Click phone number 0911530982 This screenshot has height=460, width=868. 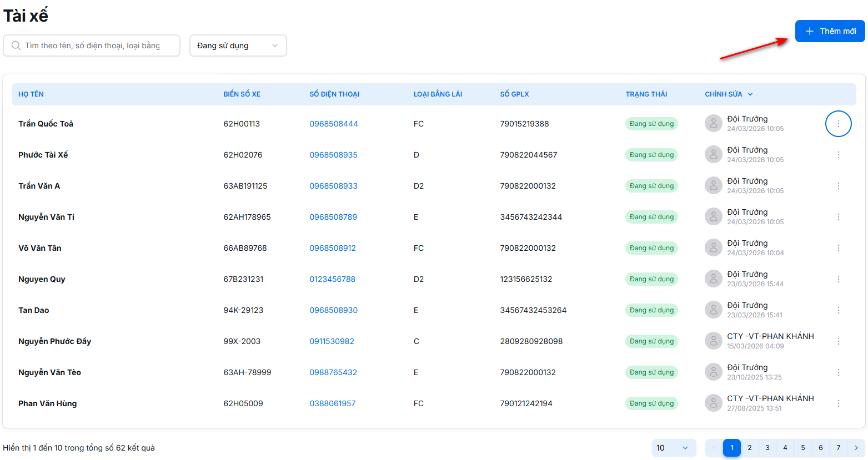pos(332,341)
